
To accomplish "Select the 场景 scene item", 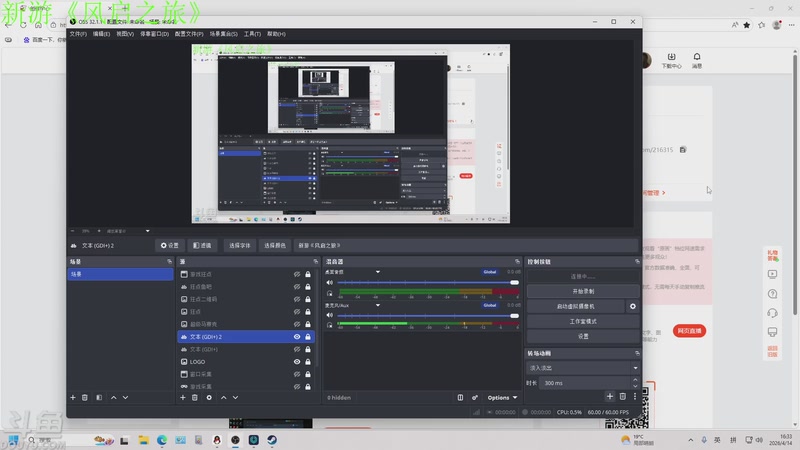I will tap(120, 274).
